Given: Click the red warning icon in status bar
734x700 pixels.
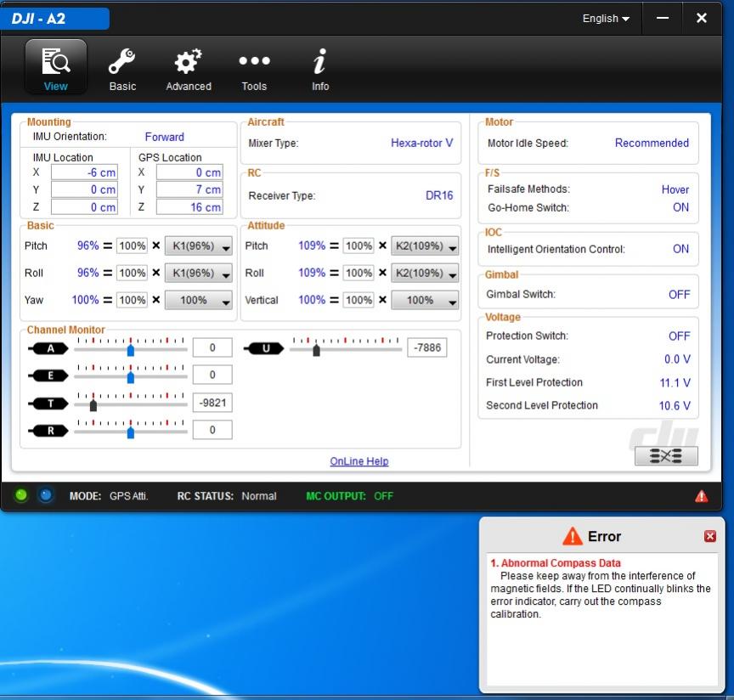Looking at the screenshot, I should click(701, 496).
